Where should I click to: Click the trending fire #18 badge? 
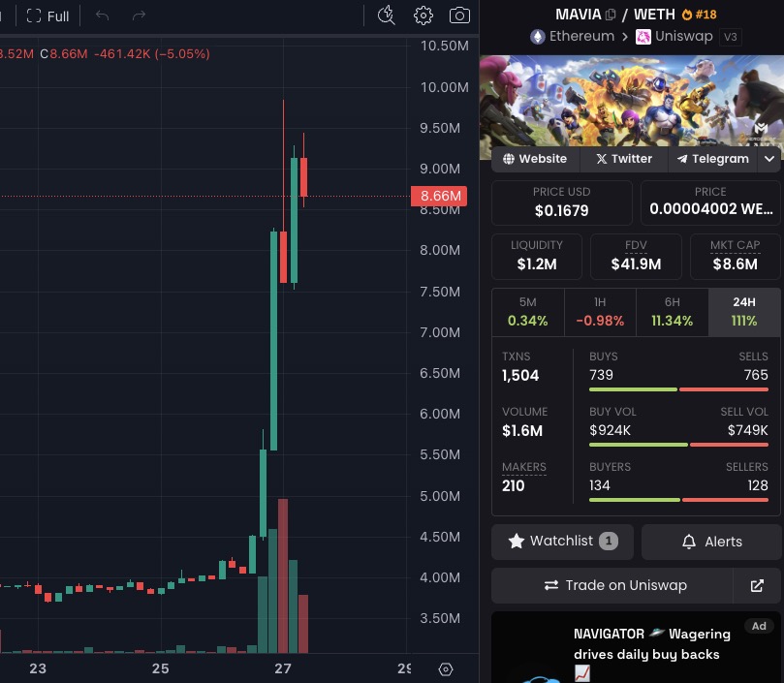(x=699, y=15)
